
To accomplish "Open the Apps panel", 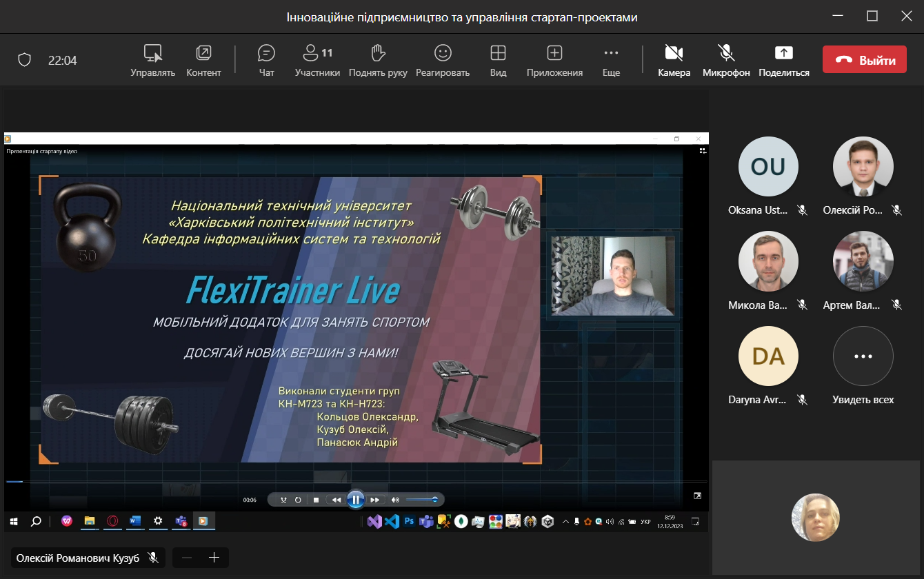I will click(x=554, y=60).
